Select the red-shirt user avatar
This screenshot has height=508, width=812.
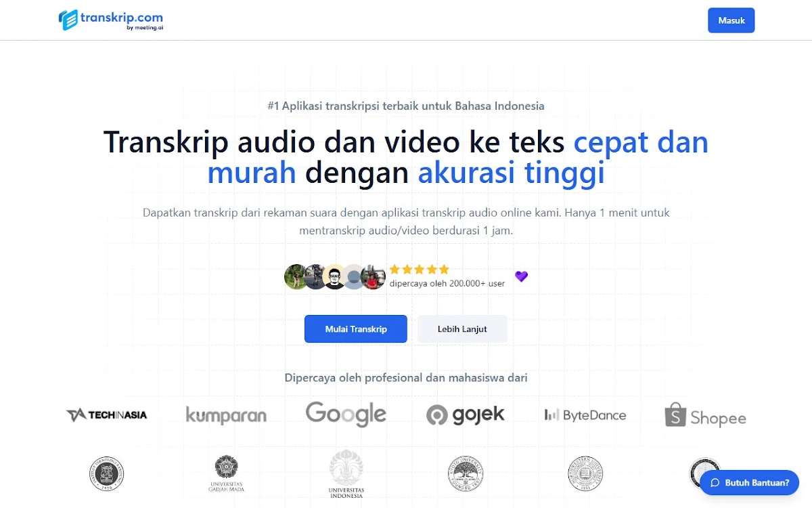coord(374,277)
